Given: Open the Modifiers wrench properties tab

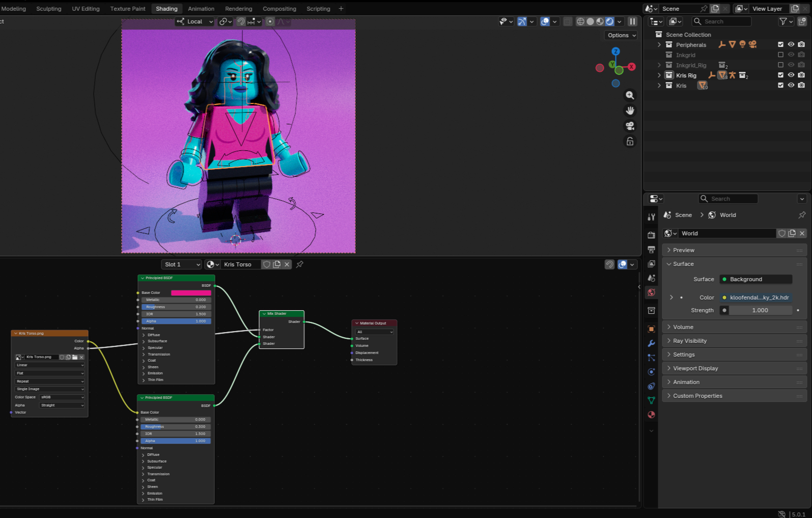Looking at the screenshot, I should (651, 343).
